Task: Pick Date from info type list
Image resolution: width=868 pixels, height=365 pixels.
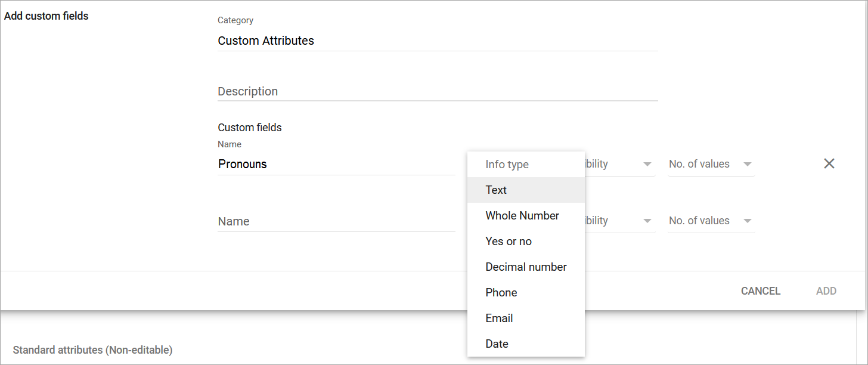Action: pyautogui.click(x=497, y=344)
